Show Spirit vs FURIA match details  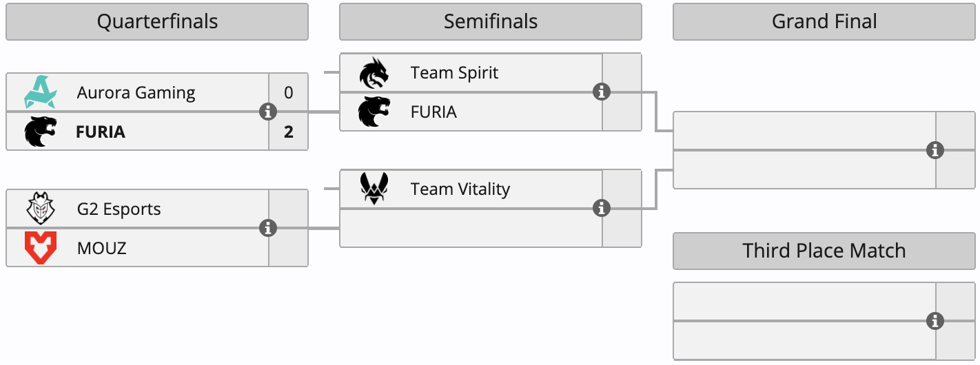coord(602,92)
